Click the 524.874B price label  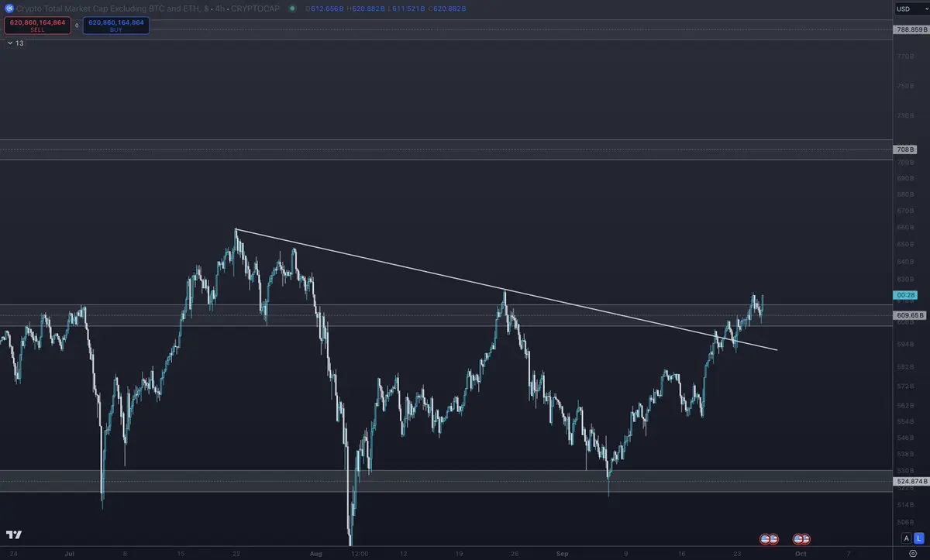point(911,481)
